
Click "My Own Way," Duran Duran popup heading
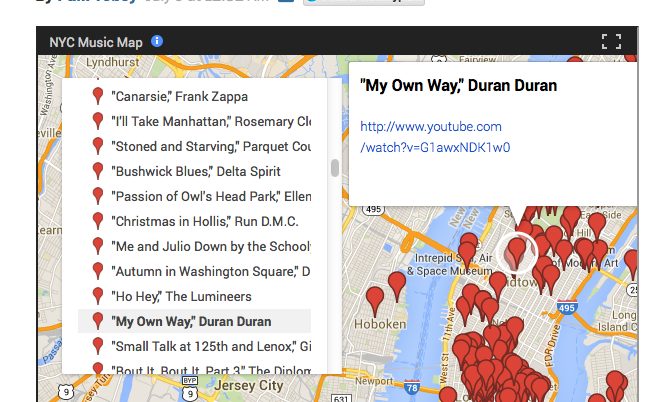(x=459, y=85)
